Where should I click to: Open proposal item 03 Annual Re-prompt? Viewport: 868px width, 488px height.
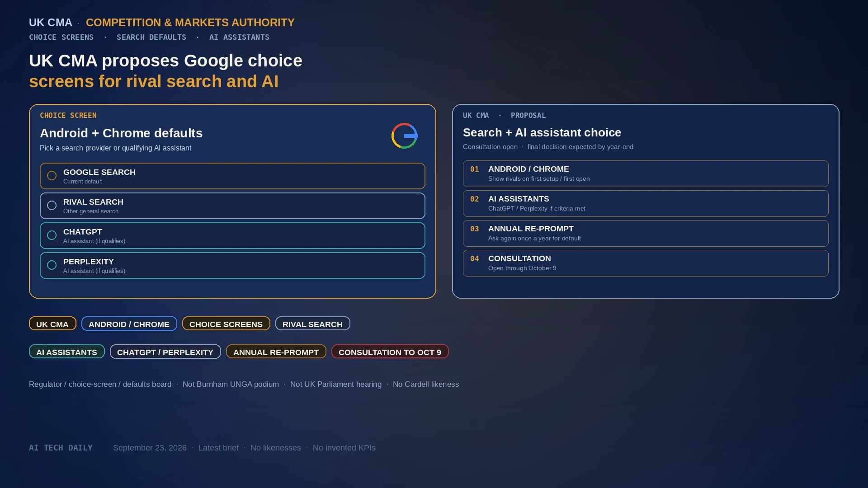(x=646, y=233)
